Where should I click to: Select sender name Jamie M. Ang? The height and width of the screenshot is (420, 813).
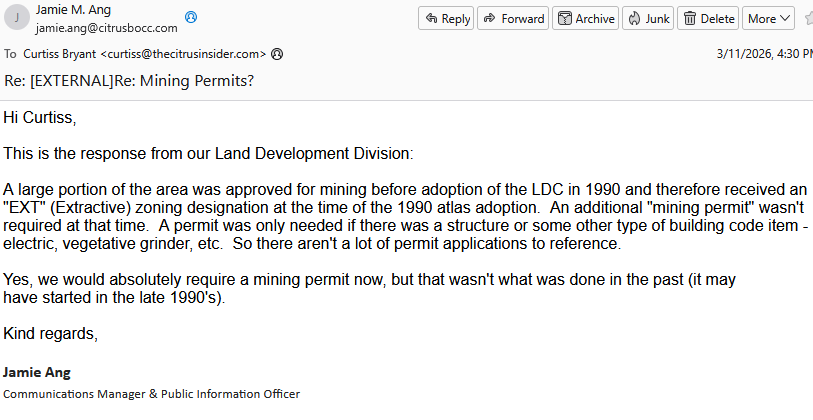[76, 10]
